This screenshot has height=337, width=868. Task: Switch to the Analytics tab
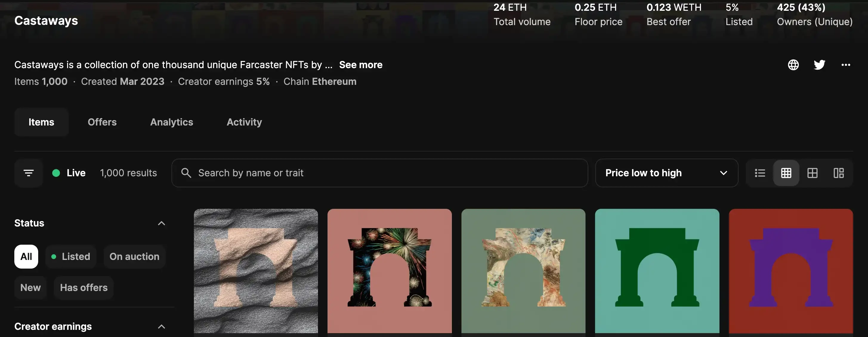(172, 122)
